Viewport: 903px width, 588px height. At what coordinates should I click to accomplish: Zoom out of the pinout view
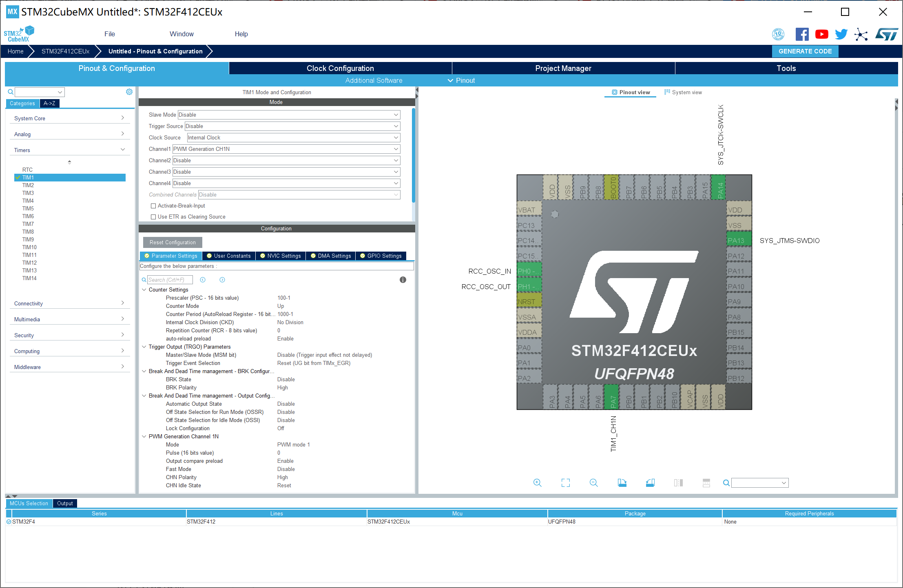coord(593,483)
